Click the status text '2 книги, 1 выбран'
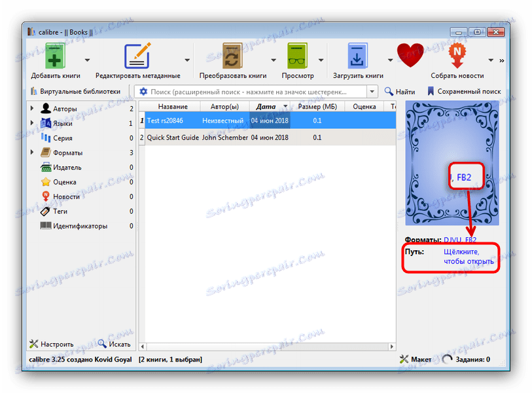 click(170, 360)
